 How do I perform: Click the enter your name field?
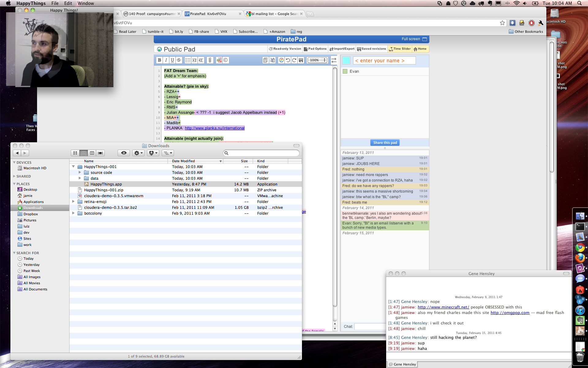pyautogui.click(x=384, y=61)
